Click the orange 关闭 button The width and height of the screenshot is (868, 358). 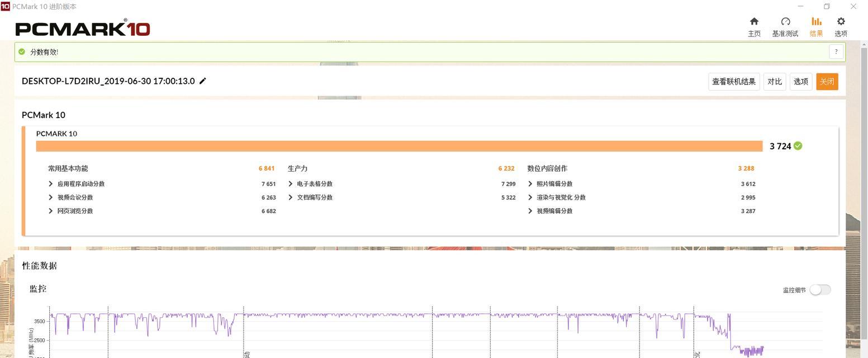(827, 82)
